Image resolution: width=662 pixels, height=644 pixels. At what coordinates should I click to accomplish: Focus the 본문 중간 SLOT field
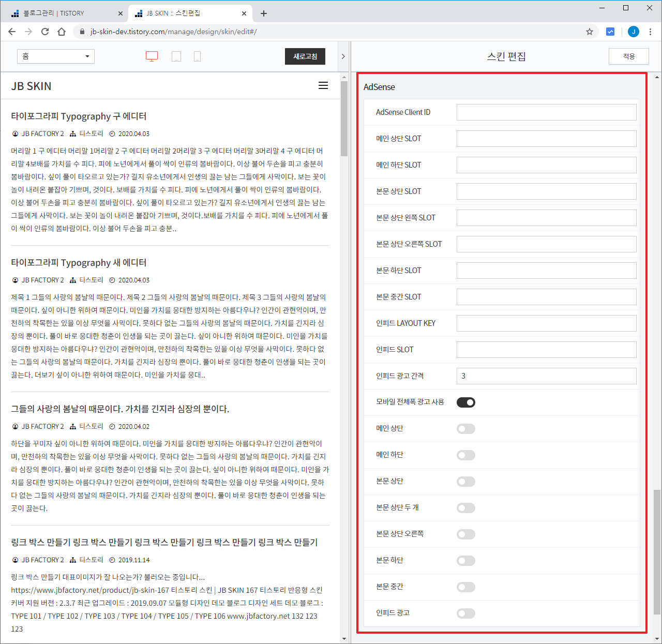coord(547,297)
